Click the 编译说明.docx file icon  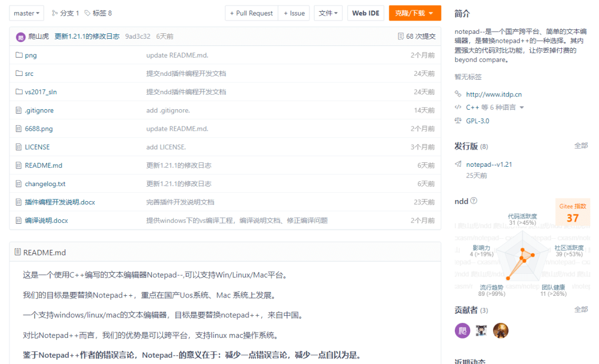pyautogui.click(x=19, y=220)
